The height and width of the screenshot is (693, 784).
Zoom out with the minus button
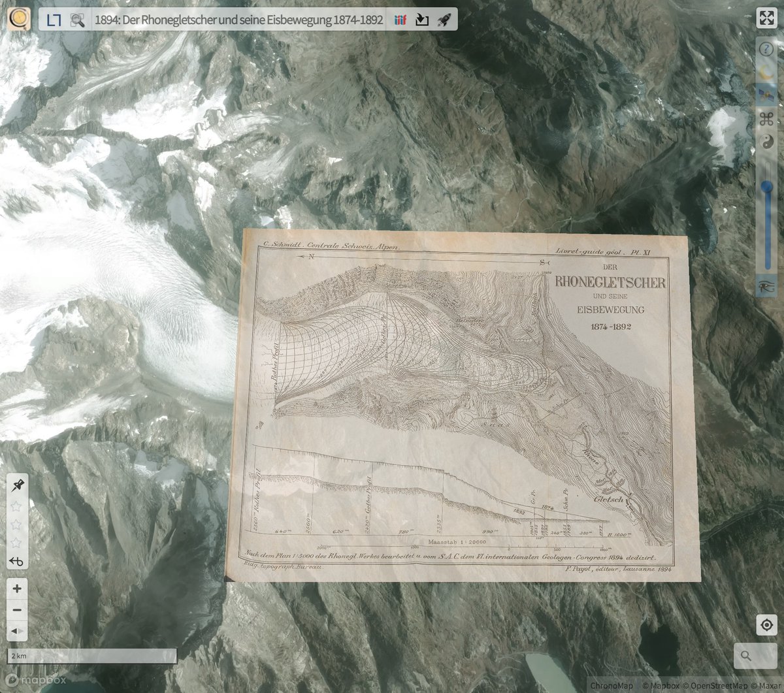click(x=17, y=610)
